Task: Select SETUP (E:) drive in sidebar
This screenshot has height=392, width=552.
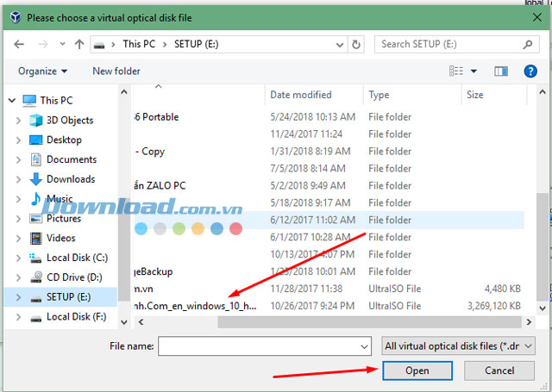Action: 69,297
